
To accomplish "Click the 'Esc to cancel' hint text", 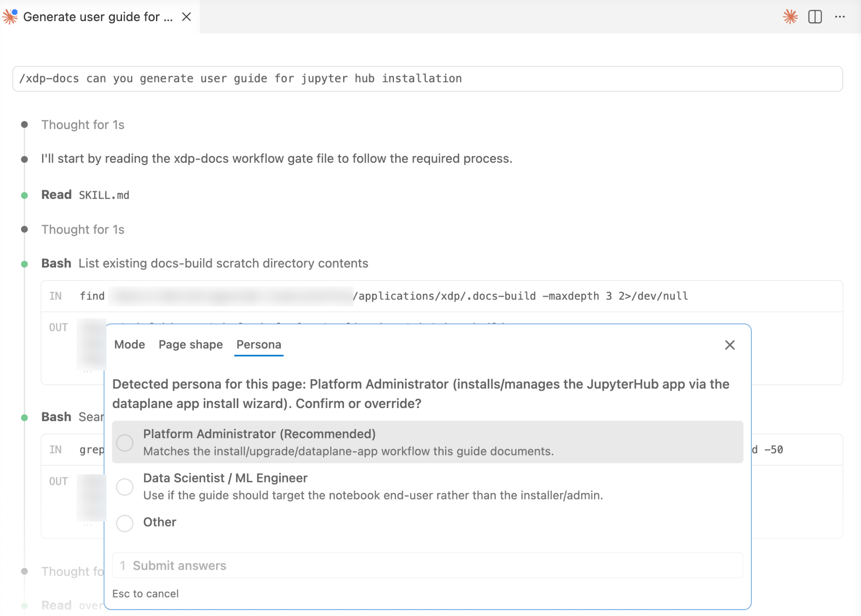I will pos(146,594).
